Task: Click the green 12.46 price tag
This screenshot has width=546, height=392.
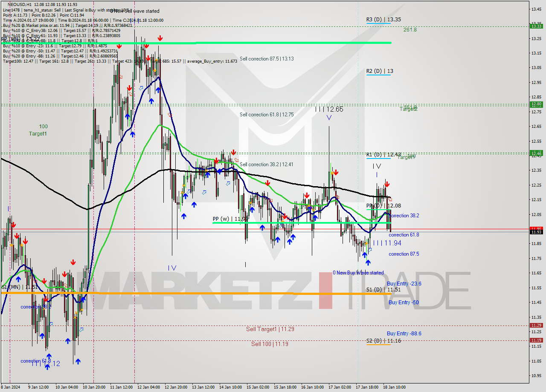Action: pos(536,153)
